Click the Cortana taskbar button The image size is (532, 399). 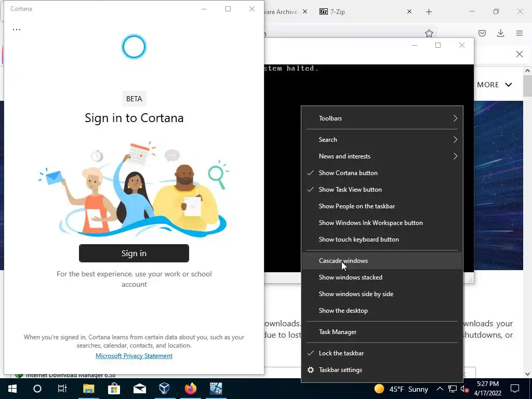click(x=37, y=389)
